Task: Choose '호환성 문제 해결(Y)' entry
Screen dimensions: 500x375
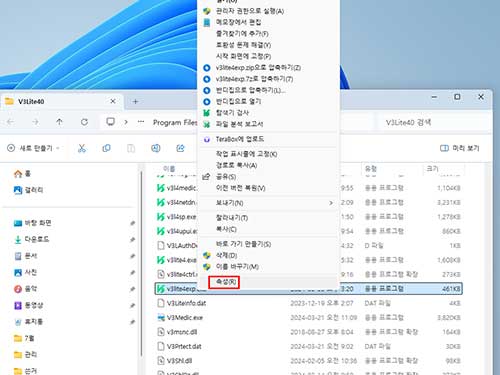Action: click(243, 45)
